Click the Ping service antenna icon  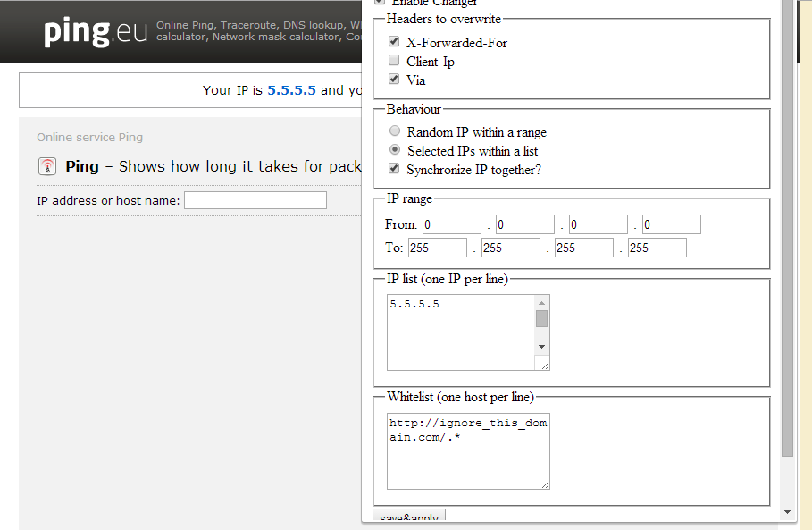[x=47, y=166]
